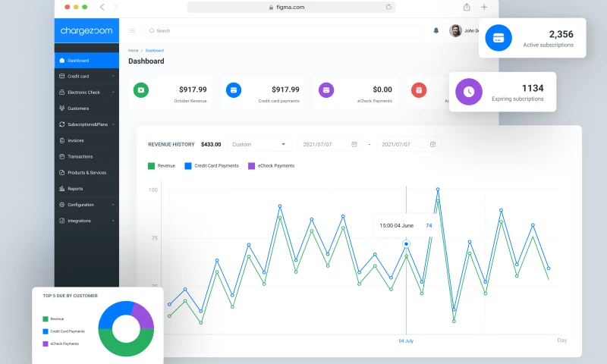Screen dimensions: 607x364
Task: Expand the Integrations submenu chevron
Action: coord(113,221)
